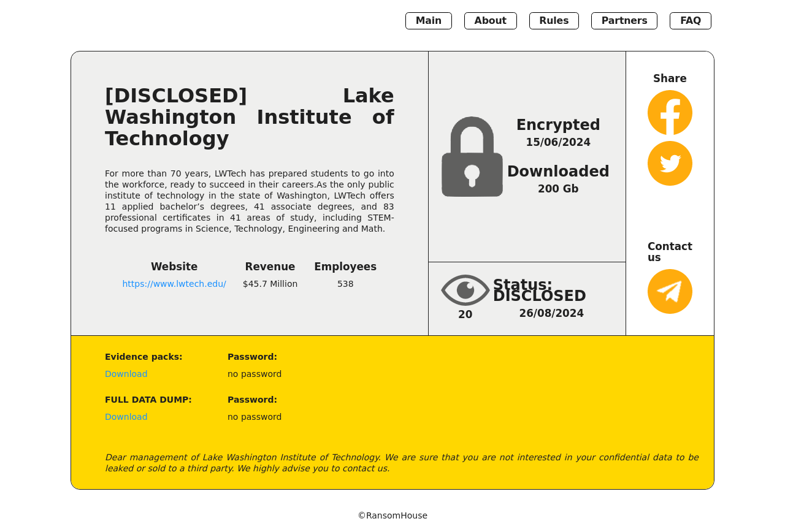Click the Lake Washington Institute title heading
Viewport: 785px width, 532px height.
click(249, 117)
